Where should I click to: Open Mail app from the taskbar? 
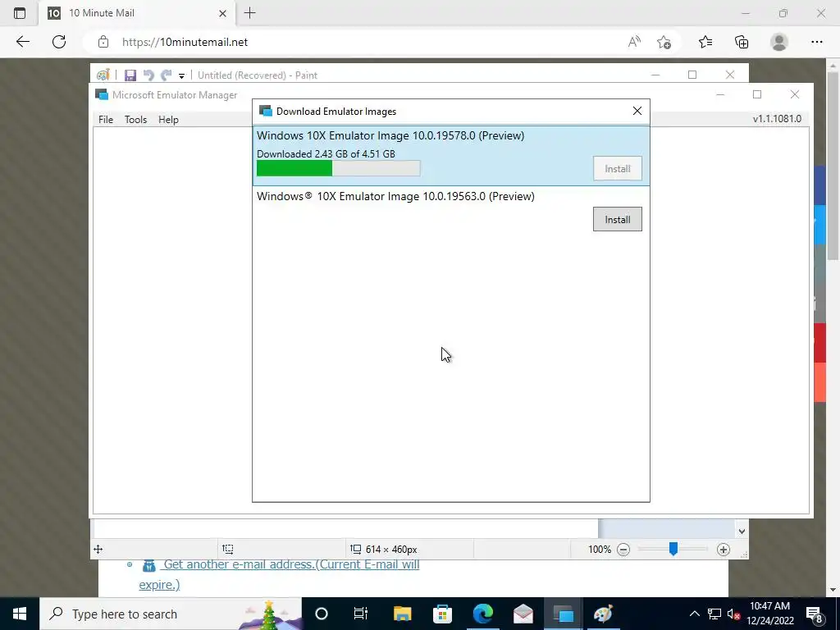[x=523, y=614]
